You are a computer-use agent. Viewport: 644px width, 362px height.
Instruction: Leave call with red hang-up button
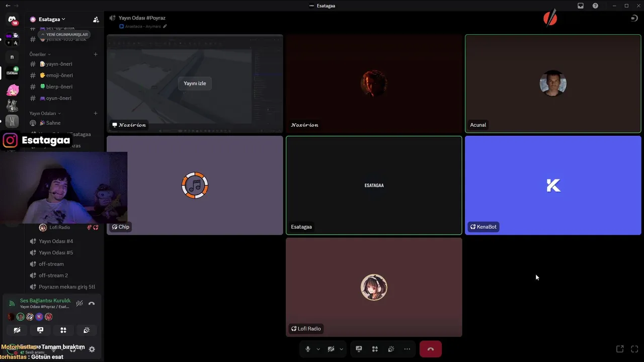pyautogui.click(x=431, y=349)
